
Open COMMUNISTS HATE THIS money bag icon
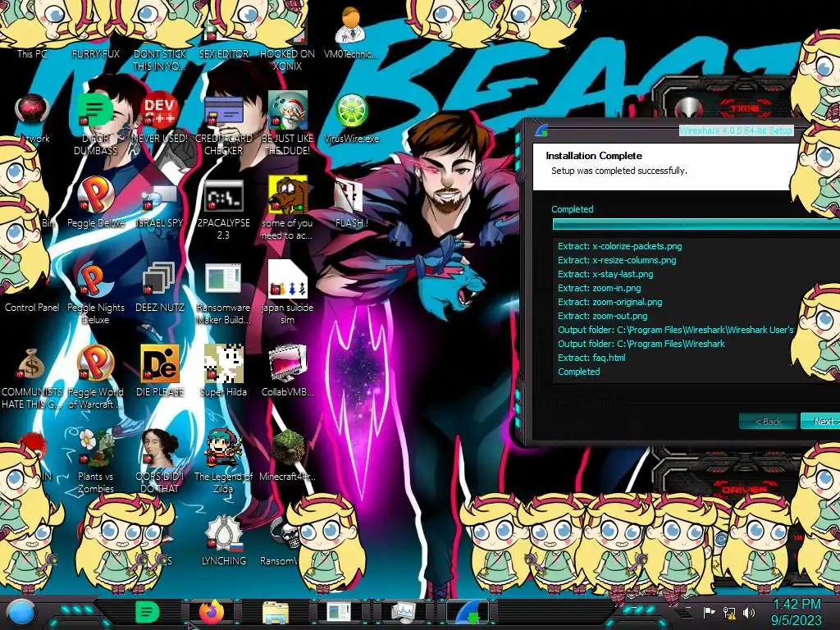pos(32,377)
